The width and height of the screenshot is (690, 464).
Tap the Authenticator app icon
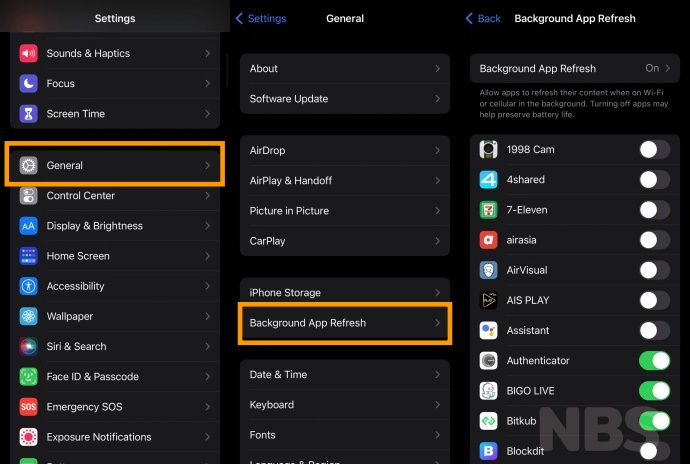488,361
